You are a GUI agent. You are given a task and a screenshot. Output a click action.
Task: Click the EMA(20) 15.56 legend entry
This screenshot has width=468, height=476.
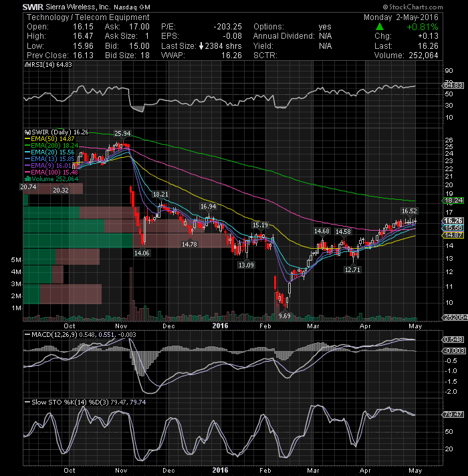[49, 152]
